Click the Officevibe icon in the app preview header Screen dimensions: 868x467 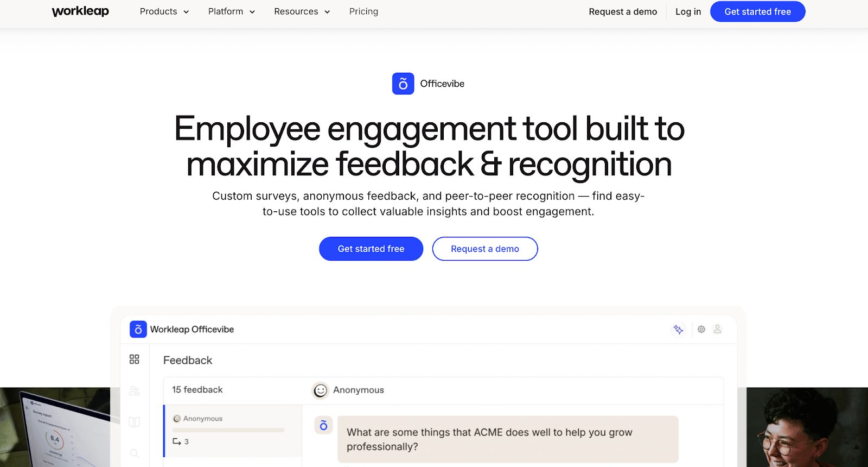point(138,329)
